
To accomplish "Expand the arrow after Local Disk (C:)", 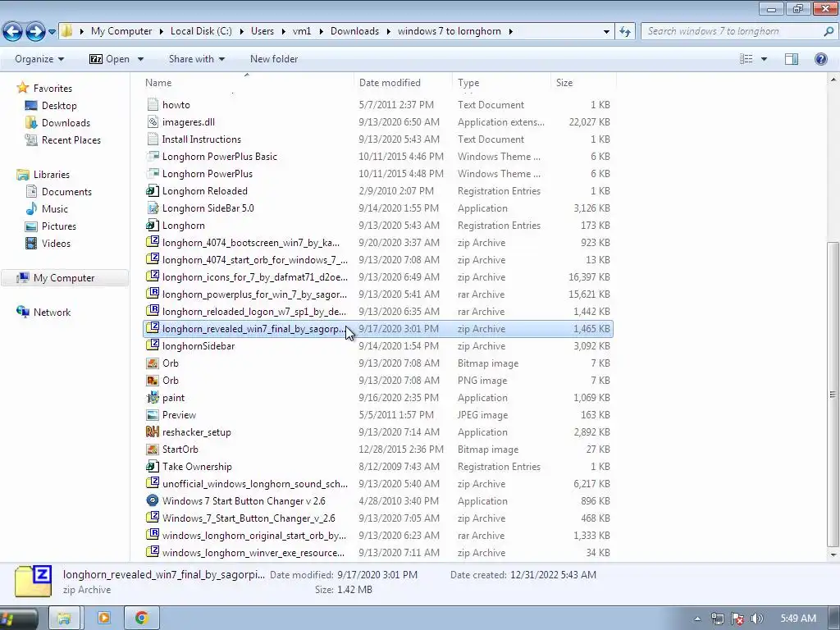I will [240, 32].
